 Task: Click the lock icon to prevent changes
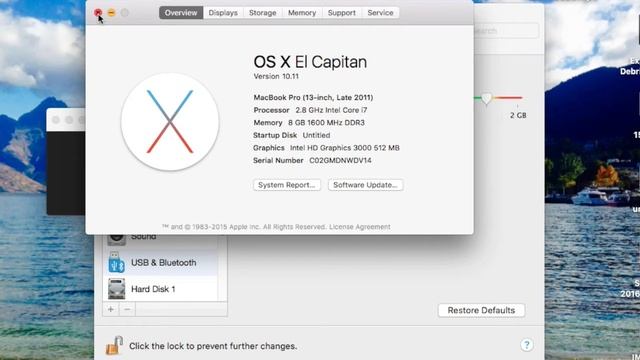click(114, 345)
